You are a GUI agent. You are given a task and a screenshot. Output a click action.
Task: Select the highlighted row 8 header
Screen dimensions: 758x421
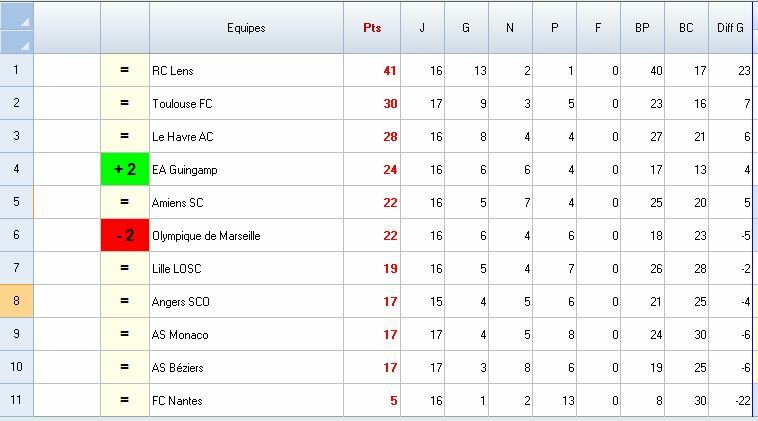16,302
